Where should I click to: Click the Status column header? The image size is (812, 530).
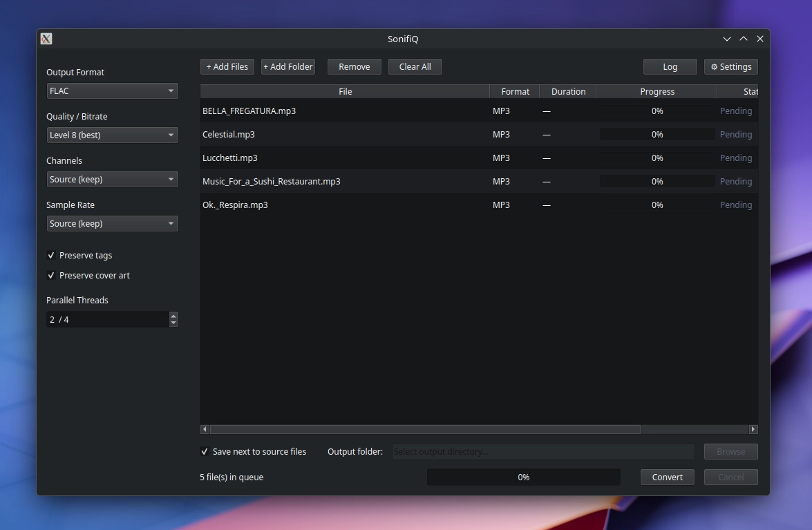click(738, 92)
